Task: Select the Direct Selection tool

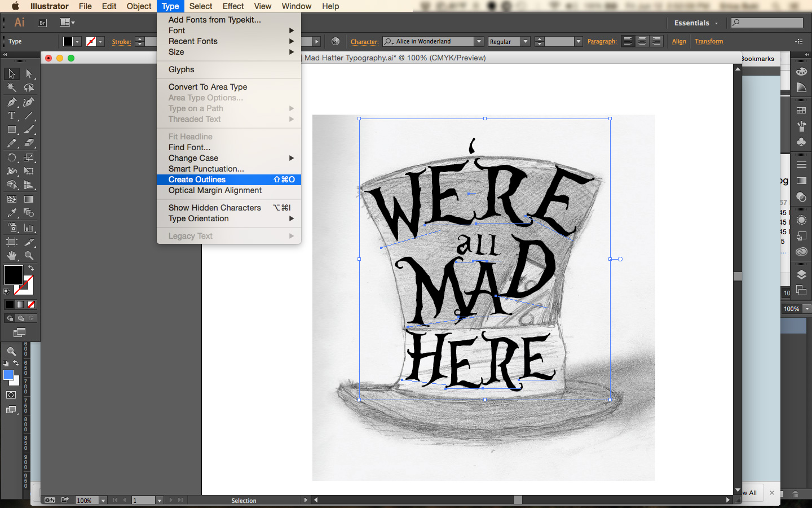Action: pos(29,74)
